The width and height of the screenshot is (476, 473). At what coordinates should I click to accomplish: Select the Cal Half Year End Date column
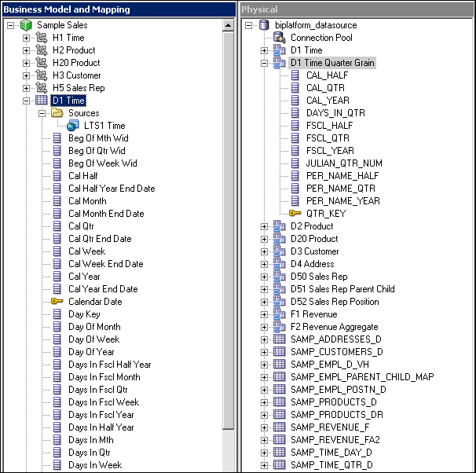tap(112, 189)
